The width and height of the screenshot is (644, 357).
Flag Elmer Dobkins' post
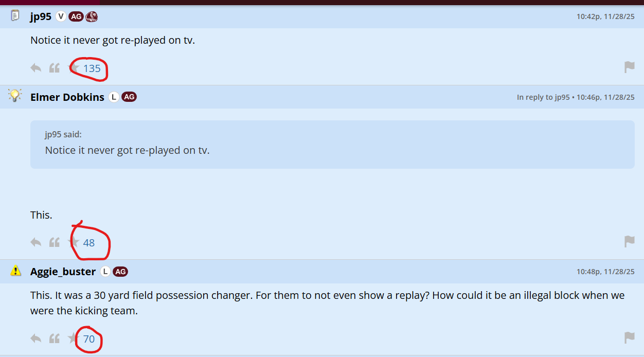click(629, 242)
